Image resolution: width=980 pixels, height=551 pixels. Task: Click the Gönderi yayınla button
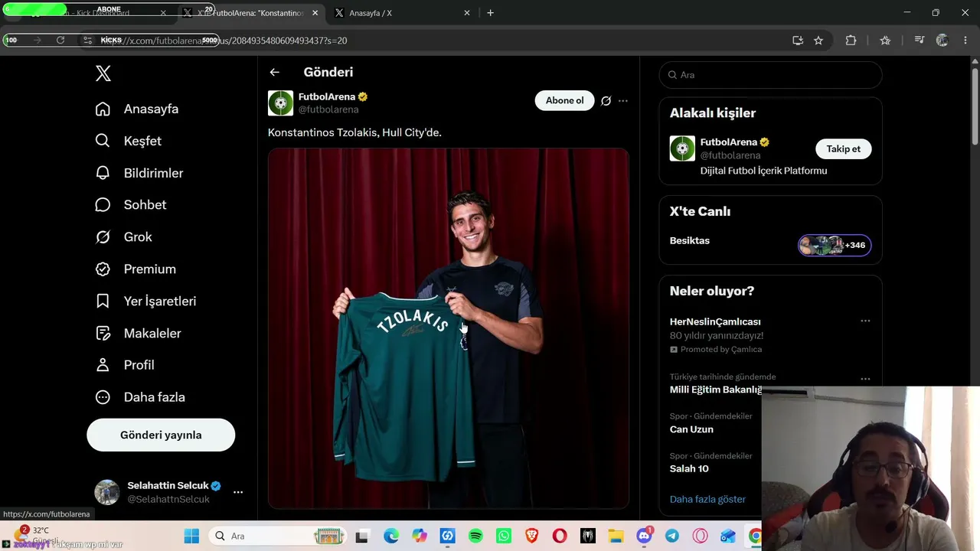[x=161, y=435]
